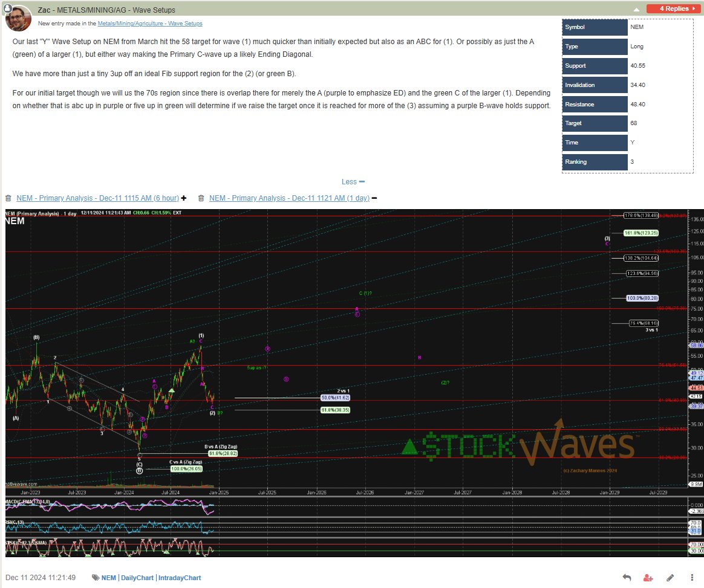Click the NEM ticker tag link
Viewport: 704px width, 588px height.
(109, 578)
